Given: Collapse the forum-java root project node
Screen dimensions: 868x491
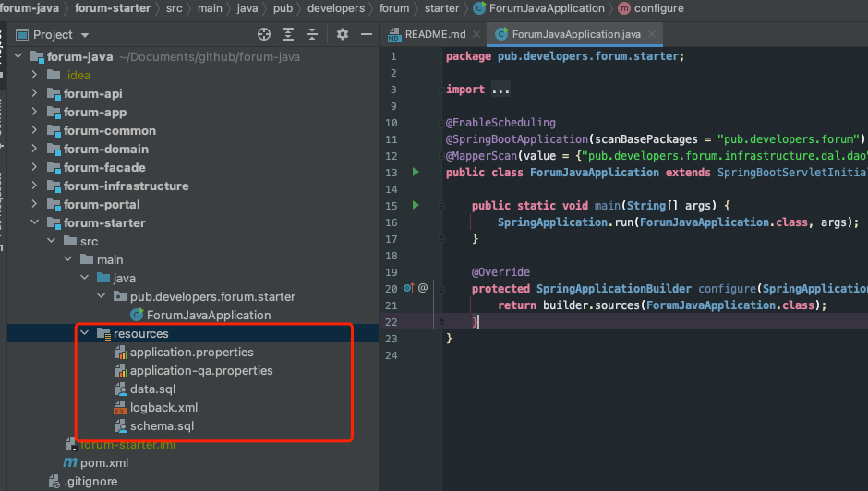Looking at the screenshot, I should [x=18, y=56].
